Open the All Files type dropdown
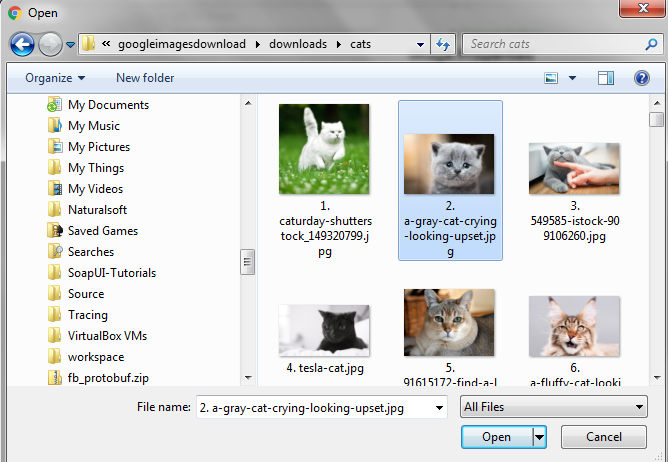Viewport: 668px width, 462px height. tap(553, 407)
